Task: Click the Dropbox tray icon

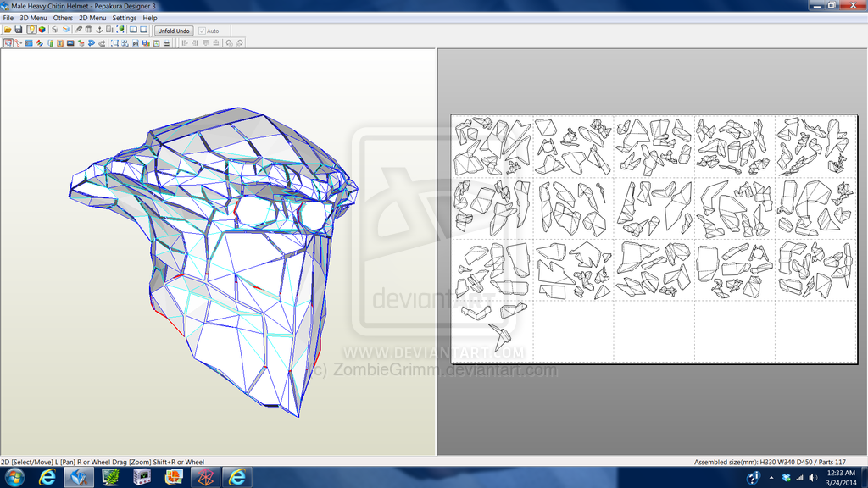Action: 786,478
